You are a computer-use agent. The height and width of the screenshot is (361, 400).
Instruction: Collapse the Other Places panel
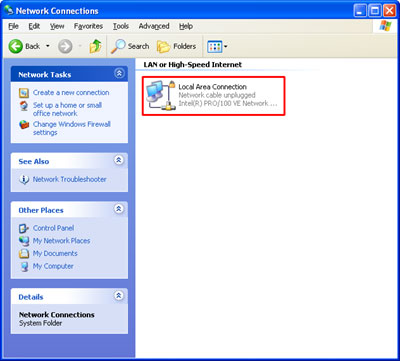[119, 209]
